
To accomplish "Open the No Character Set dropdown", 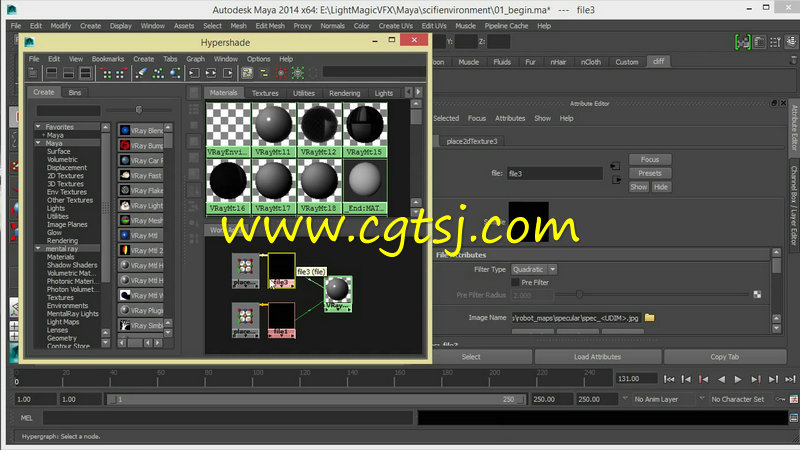I will (x=702, y=399).
